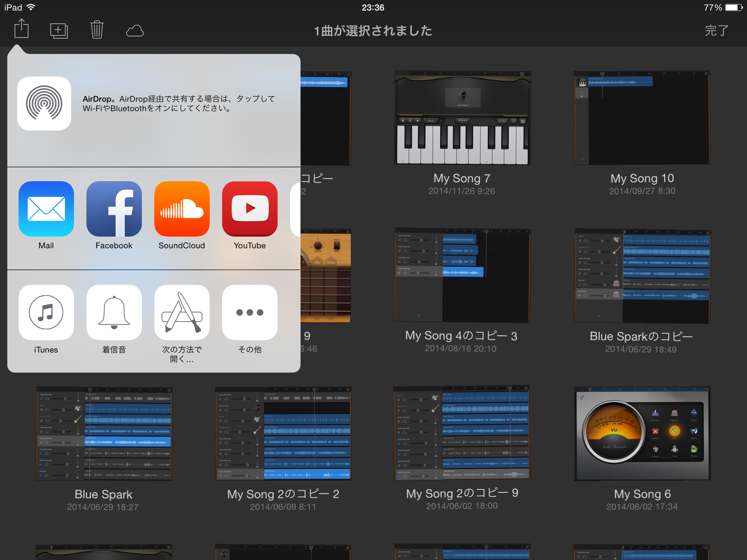Screen dimensions: 747x560
Task: Export song as 着信音 ringtone
Action: pos(114,312)
